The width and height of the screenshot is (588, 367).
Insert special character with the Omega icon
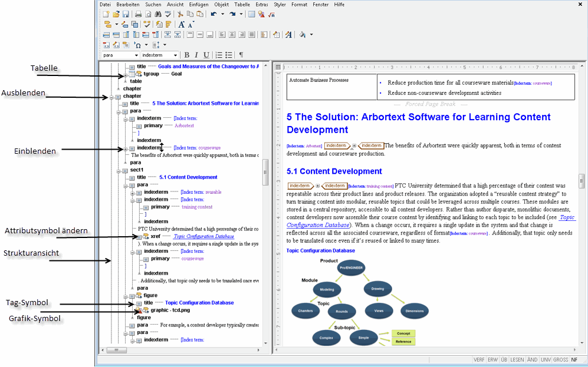click(137, 45)
